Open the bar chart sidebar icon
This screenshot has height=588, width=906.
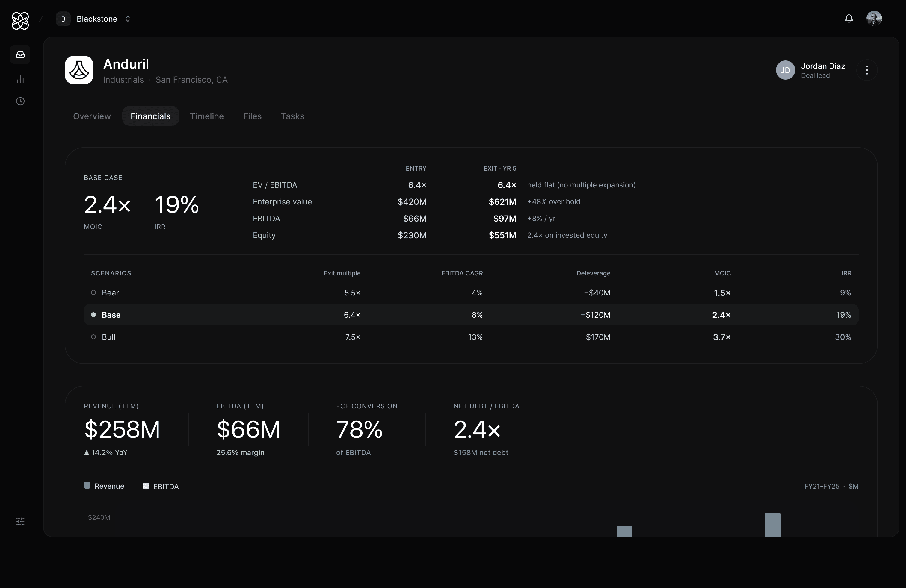point(20,79)
